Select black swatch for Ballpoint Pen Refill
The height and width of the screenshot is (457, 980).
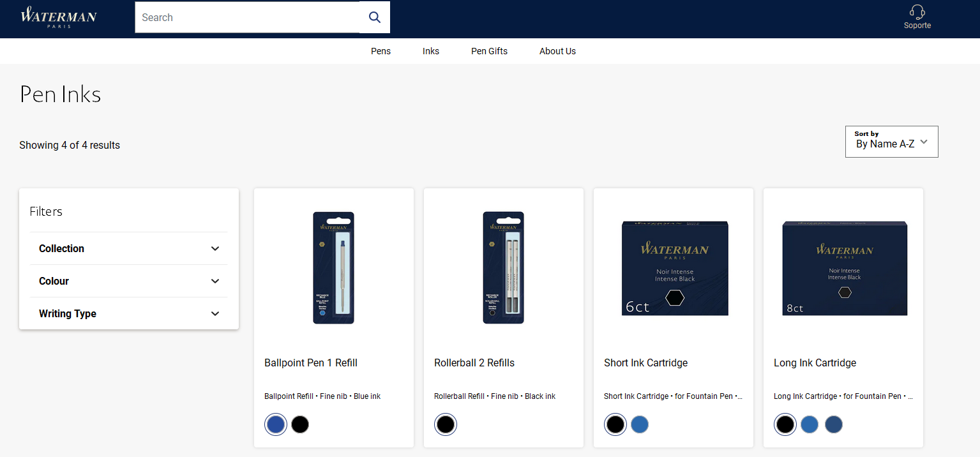pos(300,424)
